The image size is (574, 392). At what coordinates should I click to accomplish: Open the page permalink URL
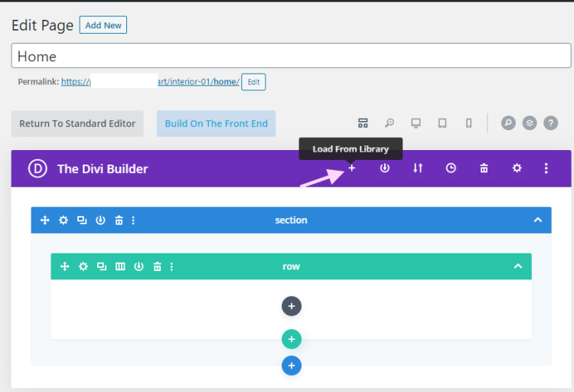coord(150,81)
